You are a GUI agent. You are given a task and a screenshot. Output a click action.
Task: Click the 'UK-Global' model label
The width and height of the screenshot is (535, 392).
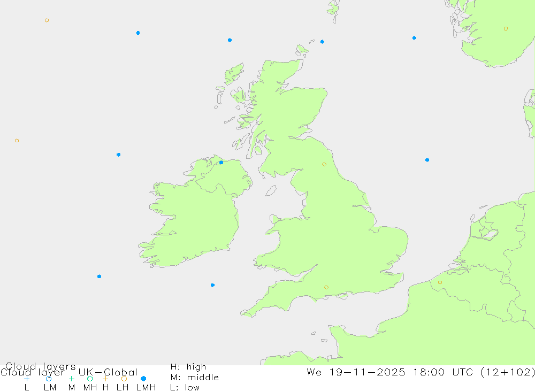click(x=108, y=372)
